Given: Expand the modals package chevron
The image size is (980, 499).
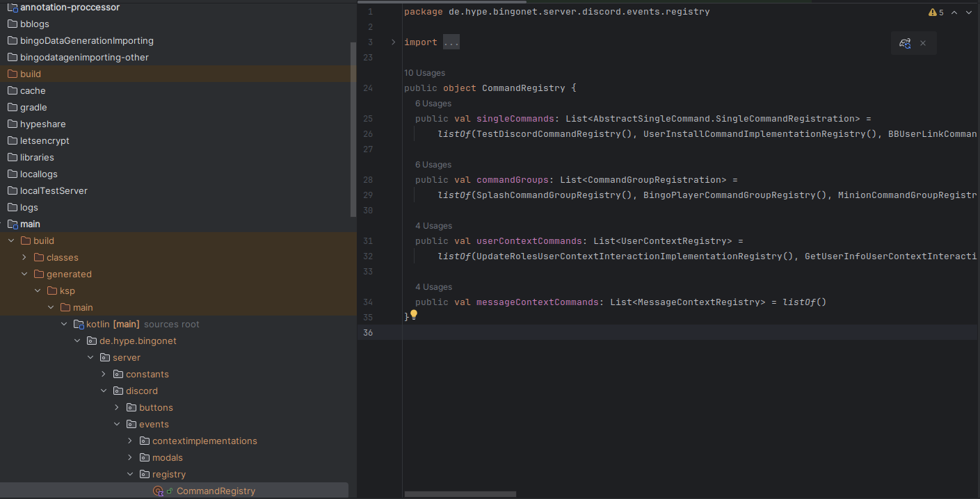Looking at the screenshot, I should pos(130,457).
